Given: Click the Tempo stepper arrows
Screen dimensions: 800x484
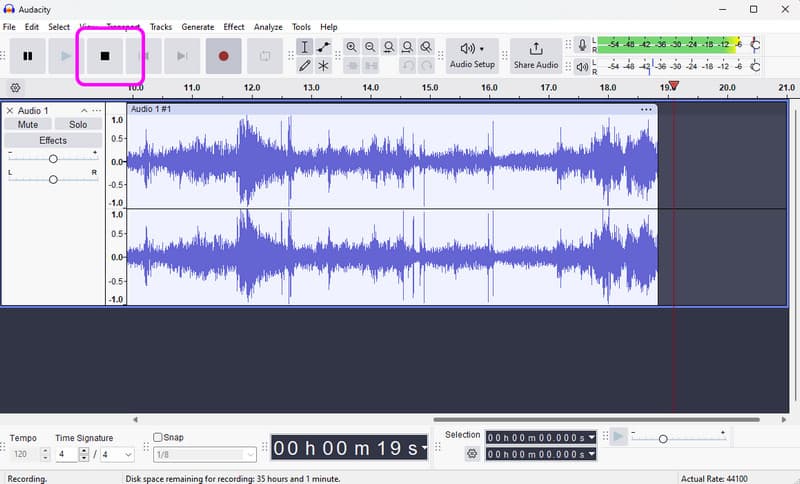Looking at the screenshot, I should 45,454.
